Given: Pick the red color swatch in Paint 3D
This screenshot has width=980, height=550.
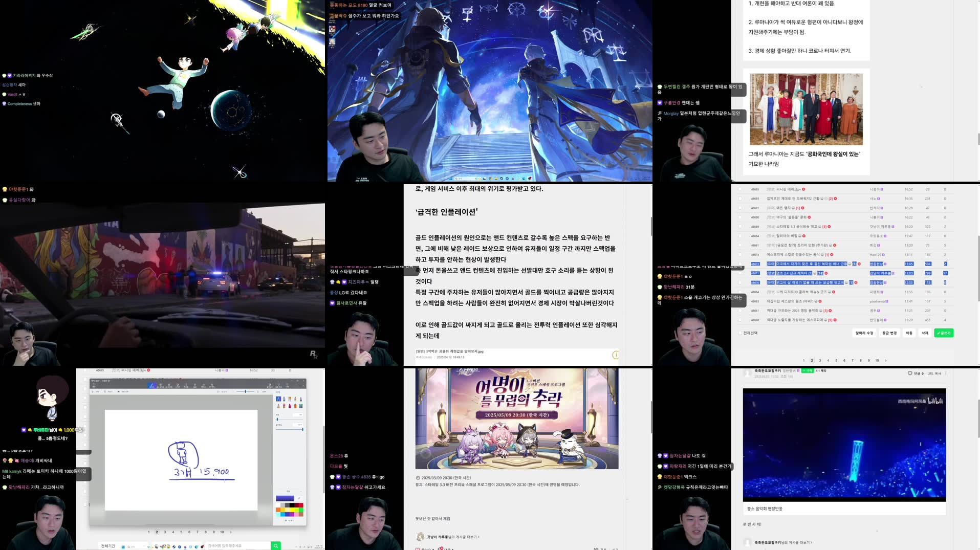Looking at the screenshot, I should tap(301, 505).
